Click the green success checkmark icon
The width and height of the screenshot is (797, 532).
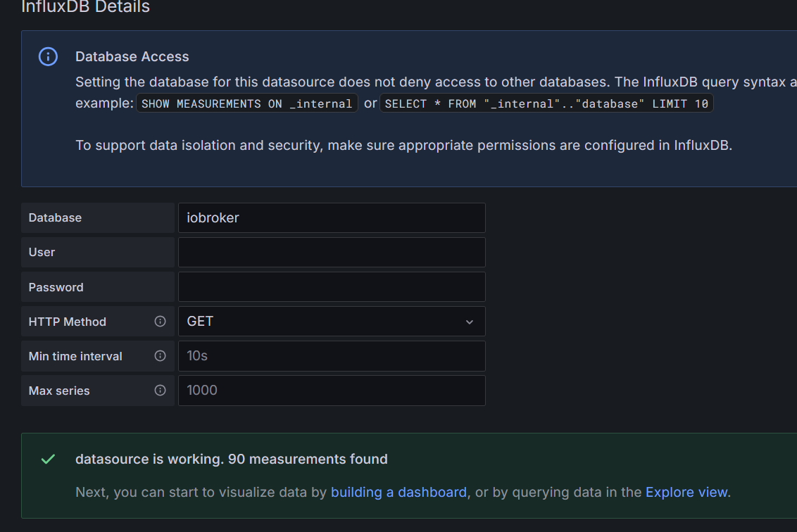49,460
